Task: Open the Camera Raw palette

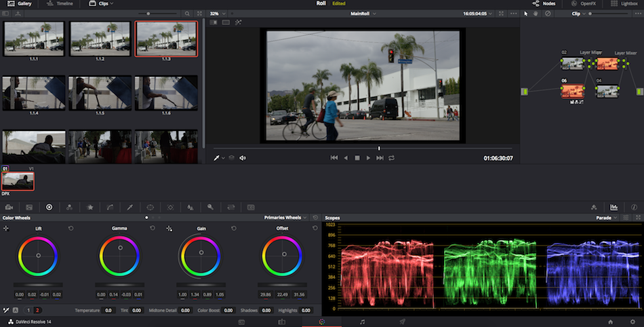Action: pos(9,207)
